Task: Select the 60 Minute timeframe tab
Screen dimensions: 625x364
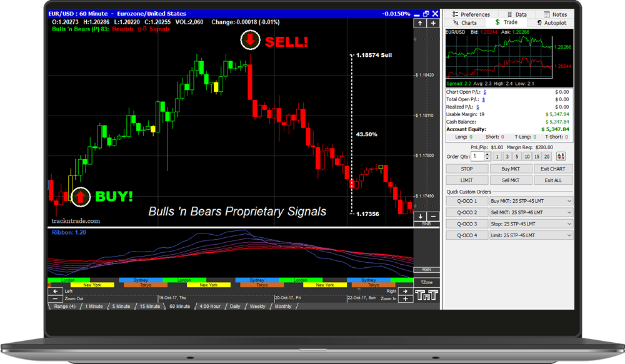Action: pos(180,307)
